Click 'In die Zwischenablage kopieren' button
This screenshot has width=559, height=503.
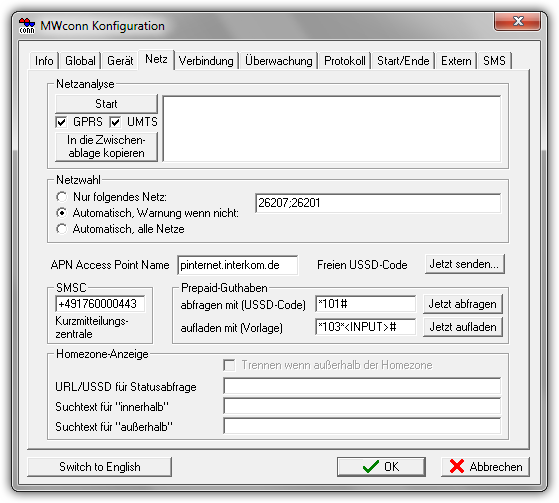pos(106,147)
